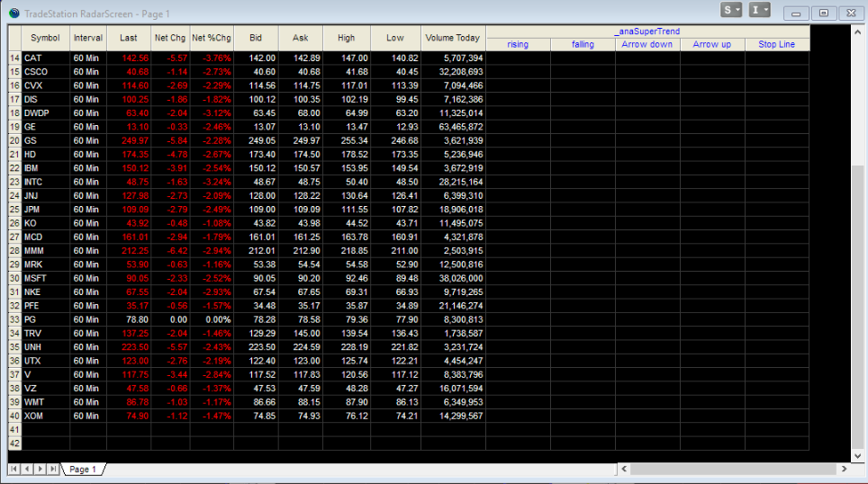The height and width of the screenshot is (484, 868).
Task: Click the Bid column header
Action: 256,38
